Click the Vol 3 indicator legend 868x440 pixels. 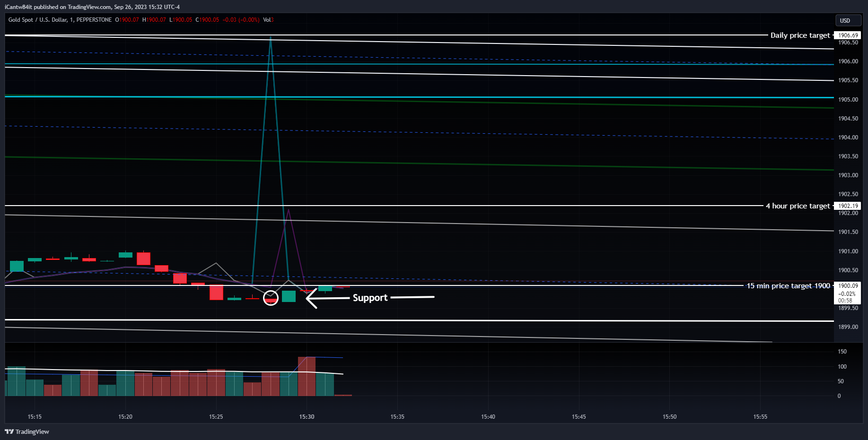pos(269,20)
